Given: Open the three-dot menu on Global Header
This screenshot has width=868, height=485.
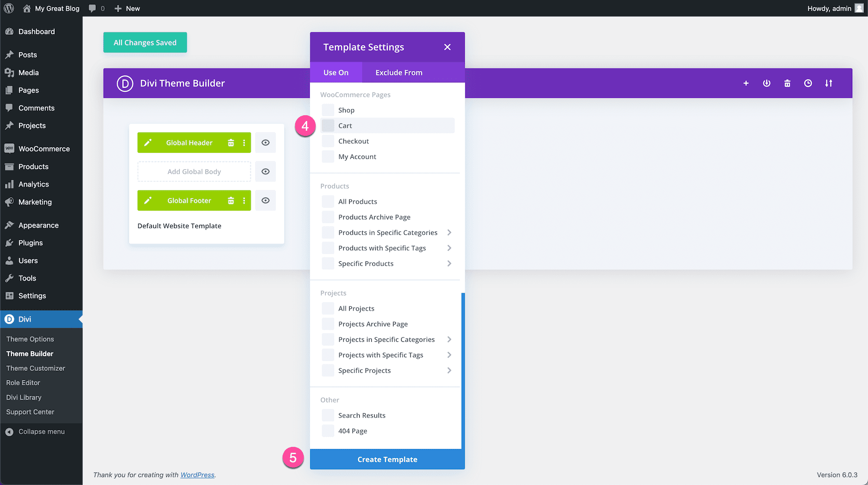Looking at the screenshot, I should pyautogui.click(x=244, y=142).
